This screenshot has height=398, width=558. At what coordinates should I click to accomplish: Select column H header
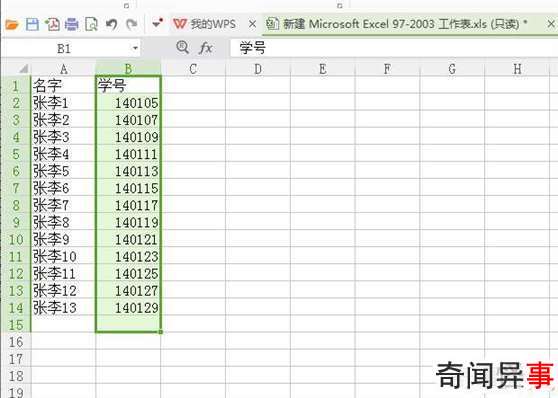point(517,69)
